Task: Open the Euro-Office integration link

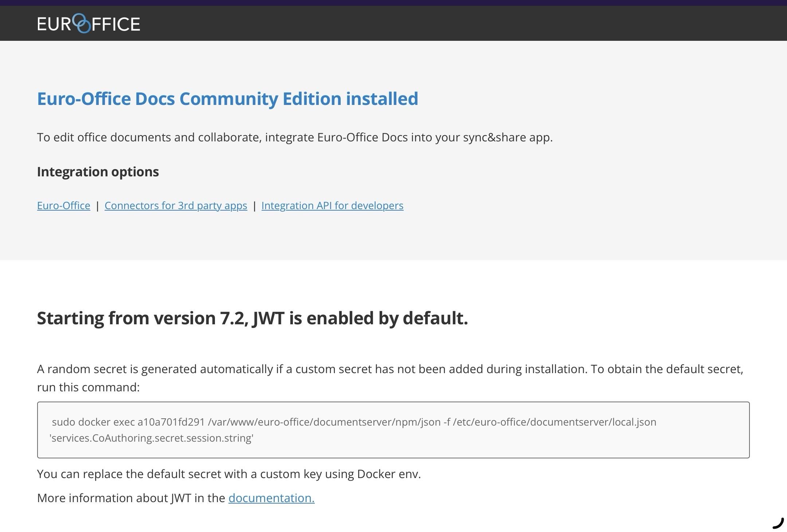Action: [64, 206]
